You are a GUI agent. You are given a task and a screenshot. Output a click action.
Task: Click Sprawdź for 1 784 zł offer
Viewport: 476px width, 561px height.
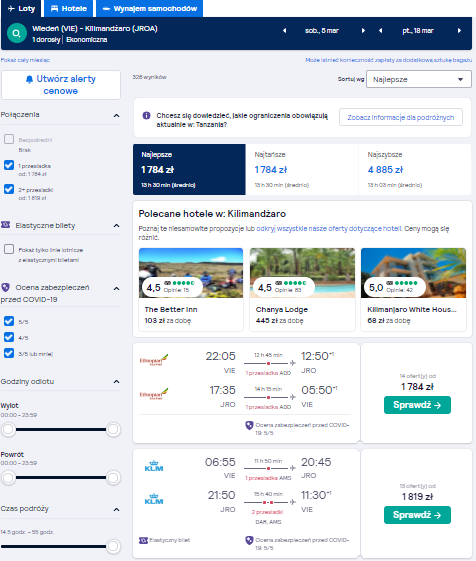click(x=417, y=405)
